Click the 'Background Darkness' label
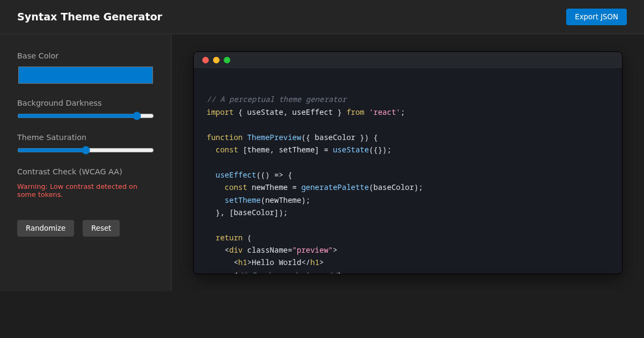Viewport: 644px width, 338px height. tap(60, 103)
